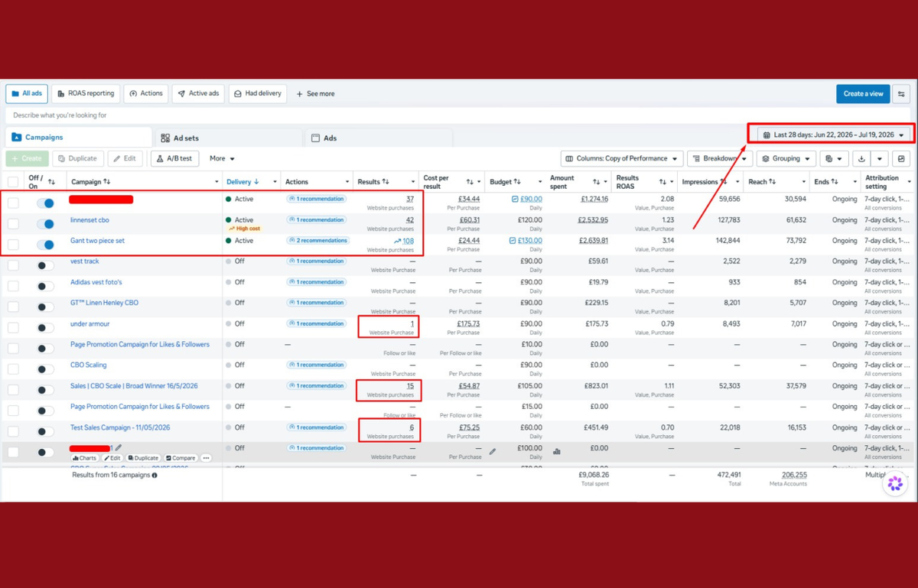Sort the Results column arrows
918x588 pixels.
386,182
